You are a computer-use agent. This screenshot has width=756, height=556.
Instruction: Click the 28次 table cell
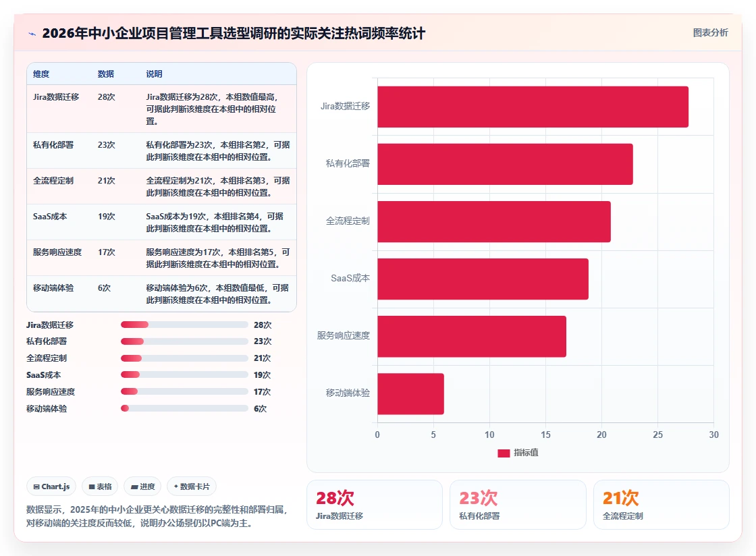click(106, 97)
